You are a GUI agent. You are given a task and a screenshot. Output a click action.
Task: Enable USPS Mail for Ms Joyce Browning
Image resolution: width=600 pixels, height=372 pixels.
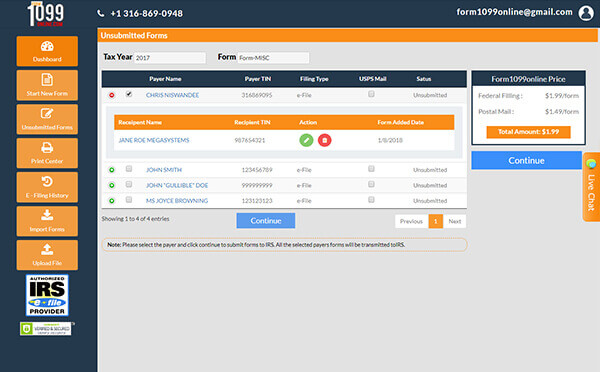click(371, 200)
